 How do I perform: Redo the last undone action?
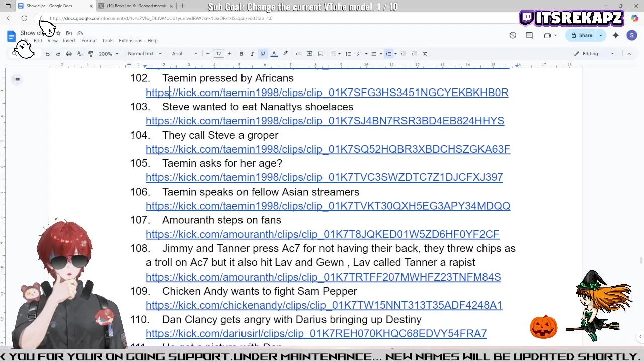tap(58, 54)
